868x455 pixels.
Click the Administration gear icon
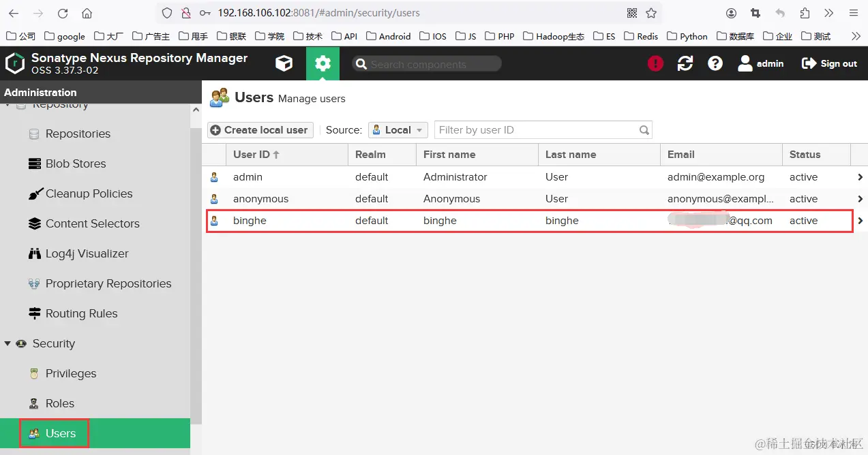tap(323, 63)
